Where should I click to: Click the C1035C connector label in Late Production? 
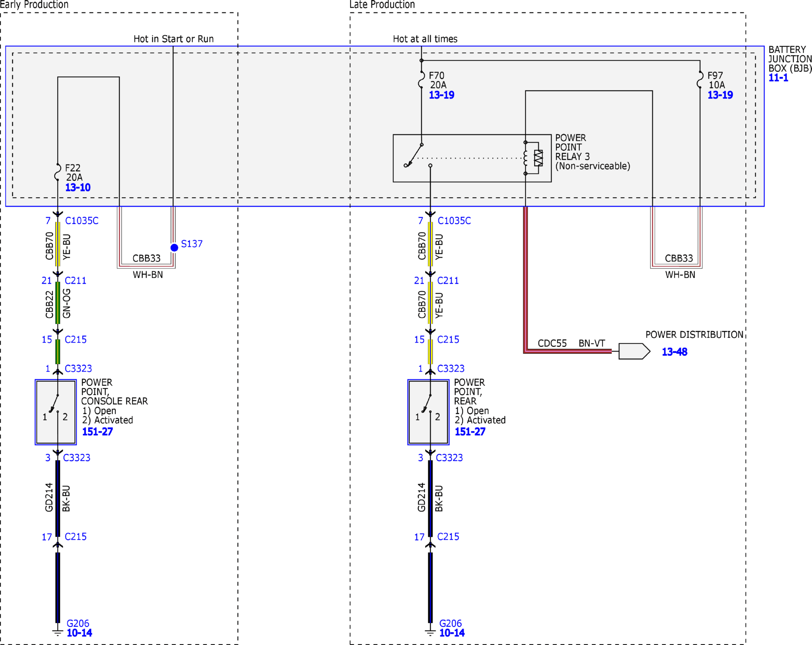pos(454,221)
